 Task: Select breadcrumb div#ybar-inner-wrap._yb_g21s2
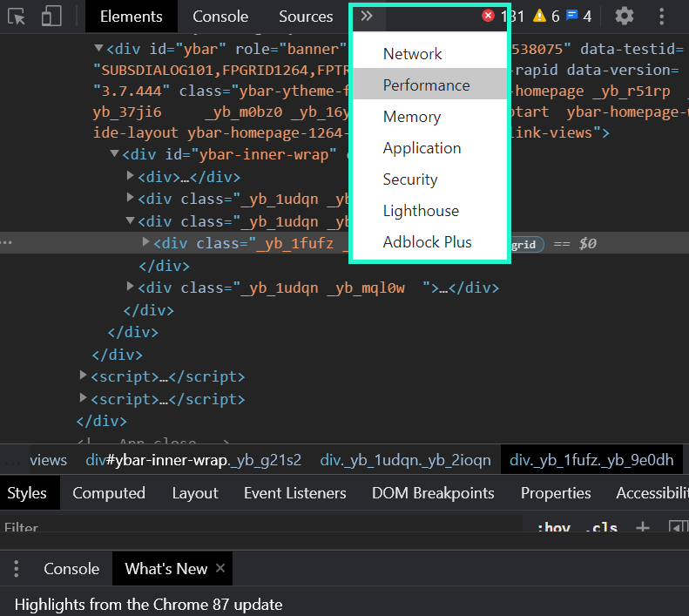pyautogui.click(x=193, y=460)
